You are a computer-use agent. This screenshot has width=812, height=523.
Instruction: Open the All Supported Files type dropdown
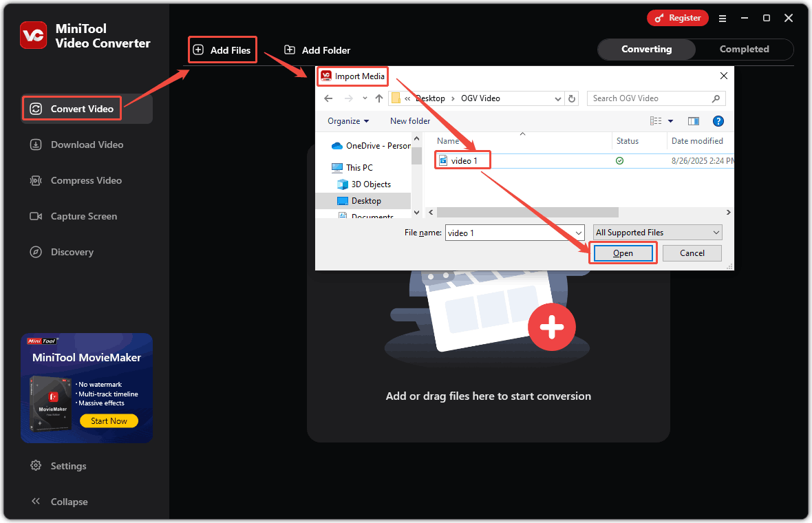(657, 233)
